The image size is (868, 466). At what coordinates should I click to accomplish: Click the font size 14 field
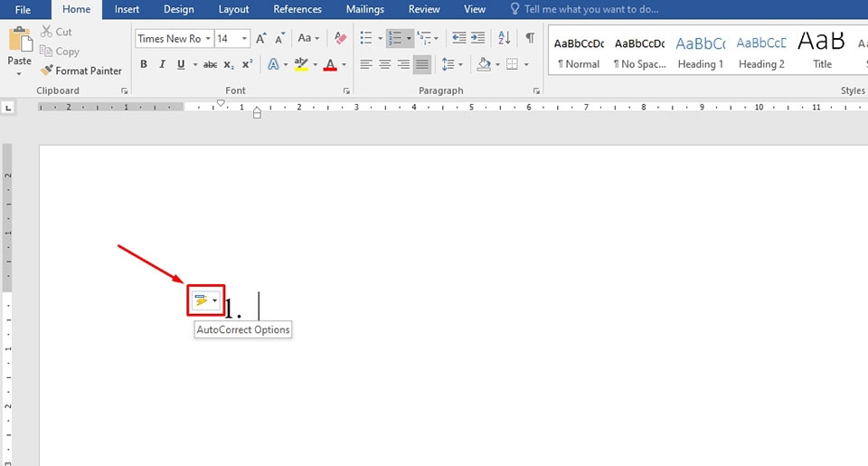[x=226, y=38]
